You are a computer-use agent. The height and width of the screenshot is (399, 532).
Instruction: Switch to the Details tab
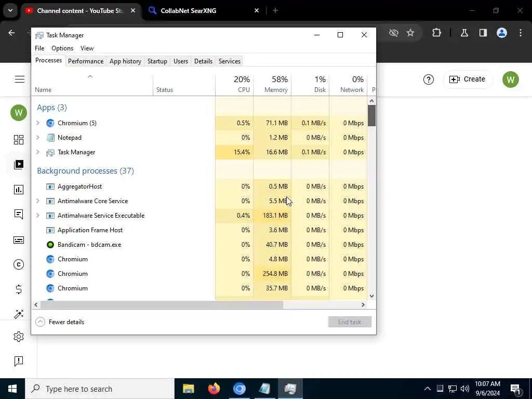pyautogui.click(x=203, y=61)
